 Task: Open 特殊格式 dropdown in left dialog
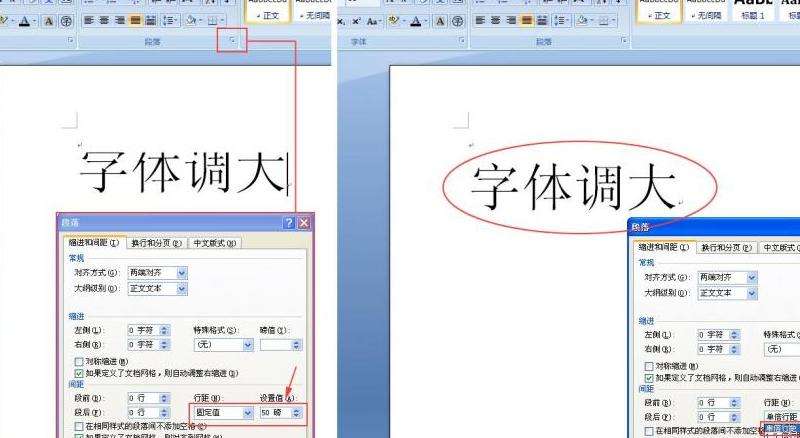click(248, 344)
